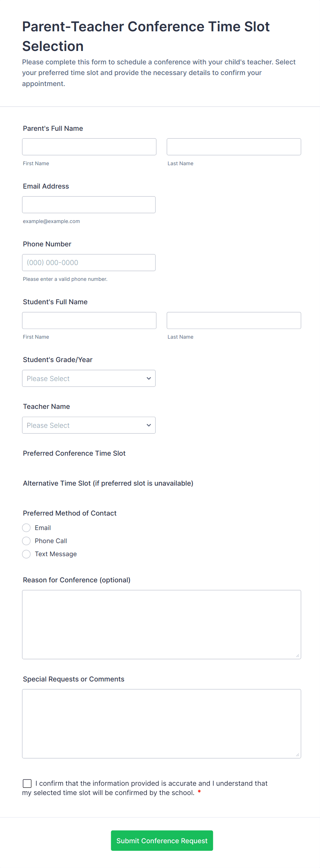Click the chevron arrow in Teacher Name select

click(149, 425)
